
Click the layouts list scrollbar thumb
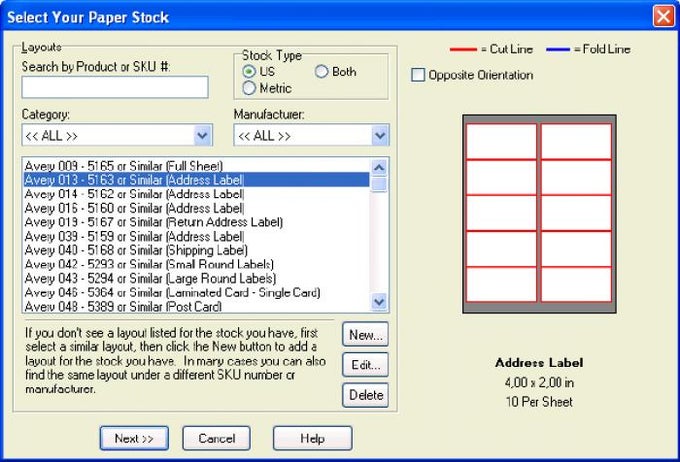379,184
